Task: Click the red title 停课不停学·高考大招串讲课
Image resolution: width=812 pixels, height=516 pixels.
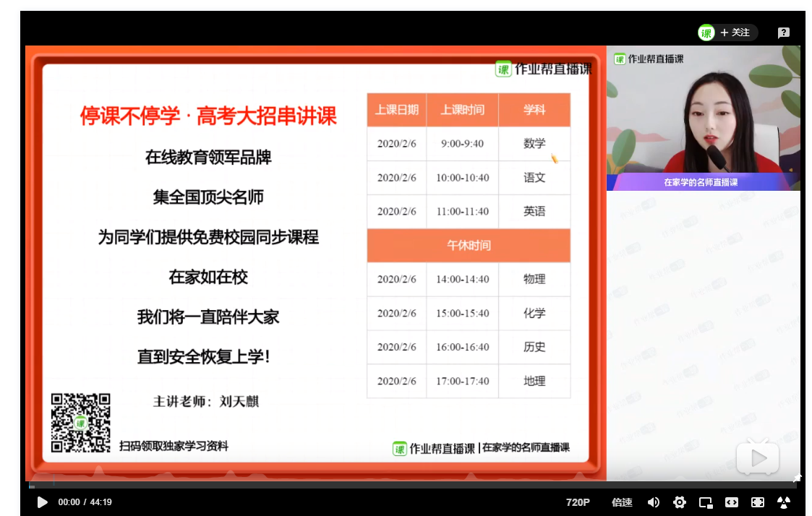Action: (208, 116)
